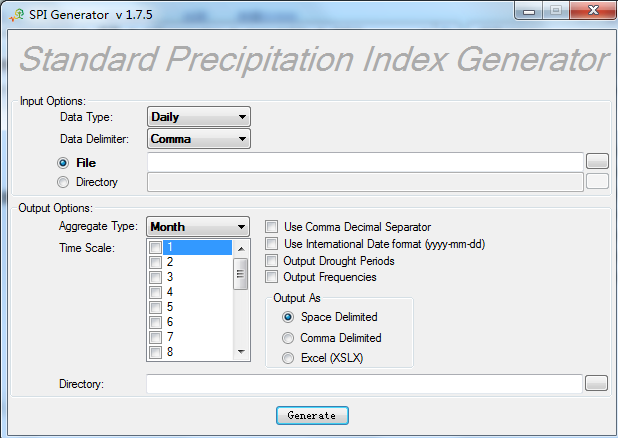The image size is (618, 438).
Task: Minimize the SPI Generator window
Action: pos(529,10)
